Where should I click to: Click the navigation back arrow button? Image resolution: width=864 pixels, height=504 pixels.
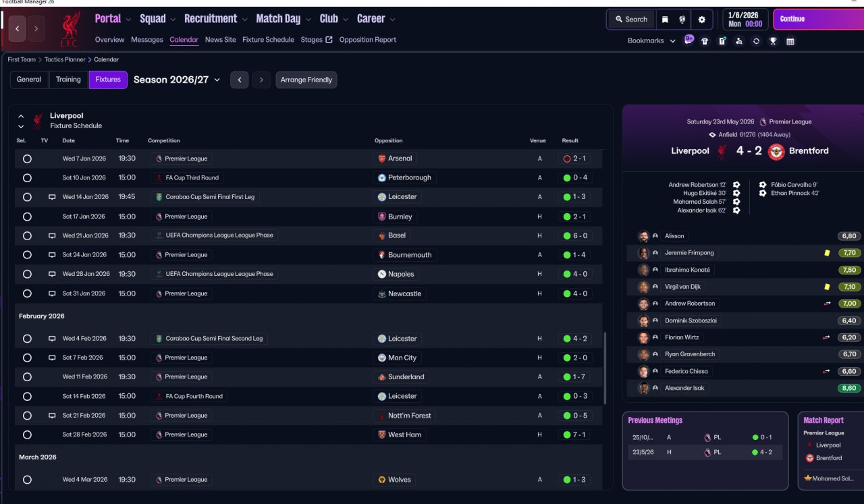pos(18,29)
